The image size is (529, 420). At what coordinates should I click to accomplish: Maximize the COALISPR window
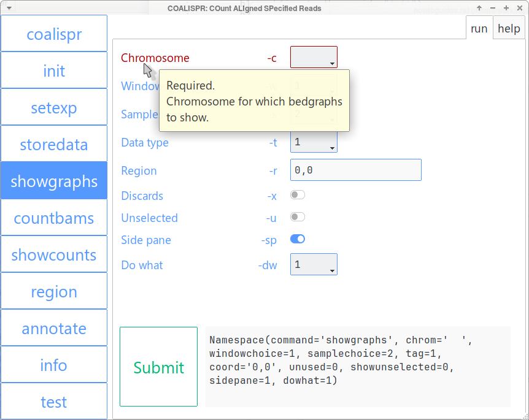point(506,8)
